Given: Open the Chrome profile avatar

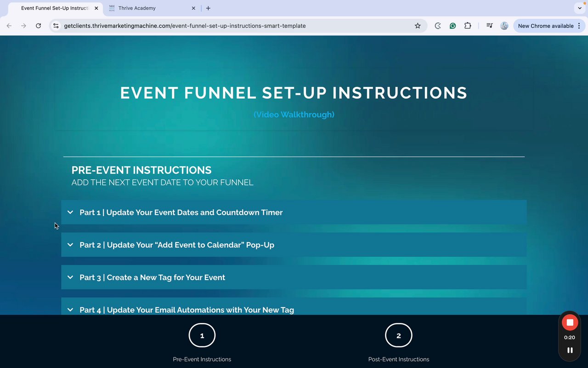Looking at the screenshot, I should point(504,26).
